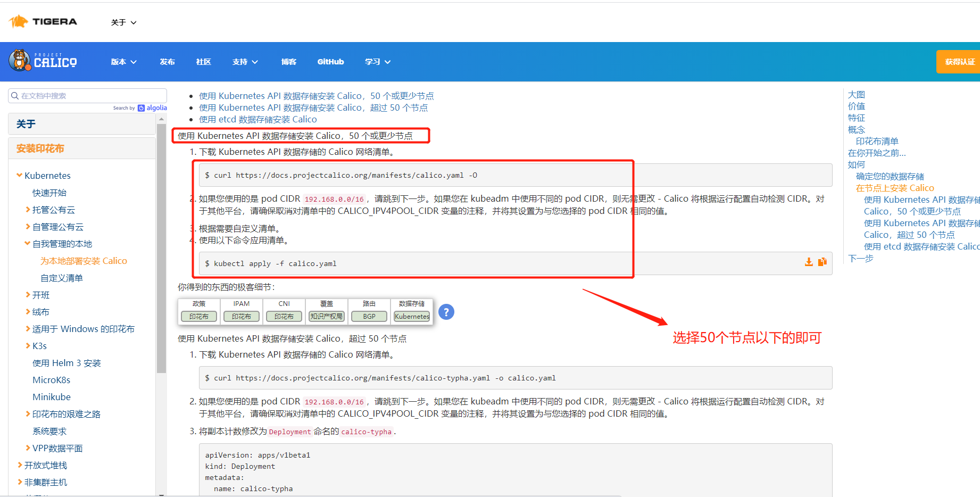
Task: Jump to 大图 in page outline
Action: pyautogui.click(x=857, y=94)
